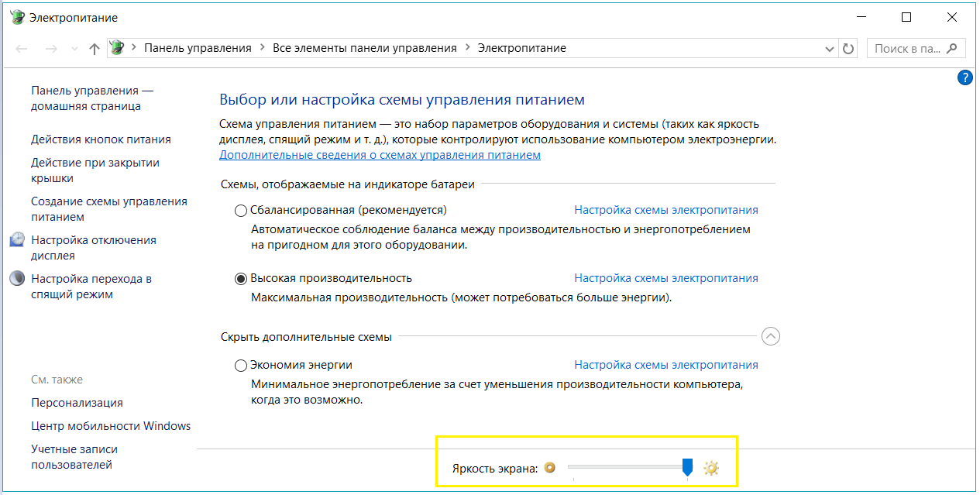This screenshot has width=980, height=495.
Task: Click 'Скрыть дополнительные схемы' heading
Action: point(306,337)
